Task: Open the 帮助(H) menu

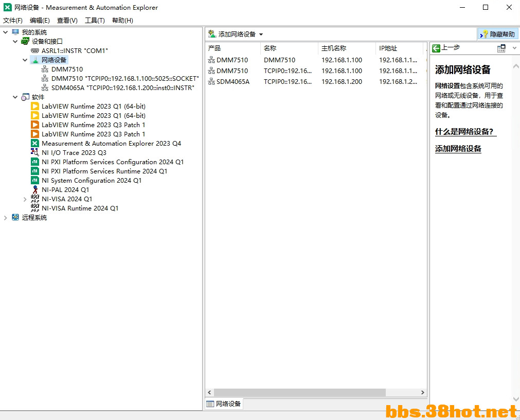Action: pos(123,21)
